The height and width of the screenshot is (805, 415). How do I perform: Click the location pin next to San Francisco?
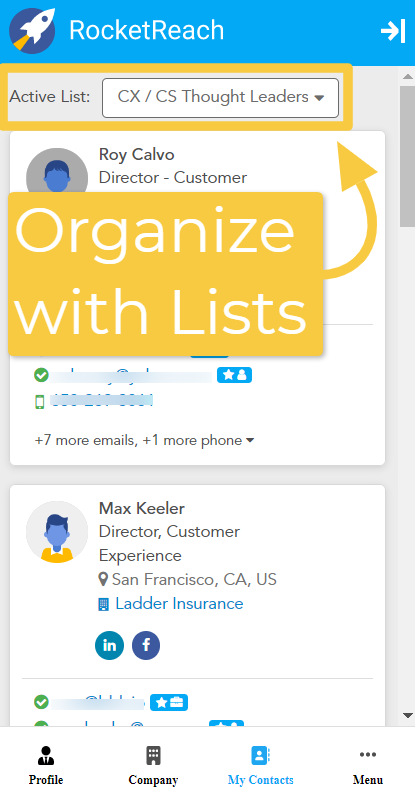click(103, 580)
